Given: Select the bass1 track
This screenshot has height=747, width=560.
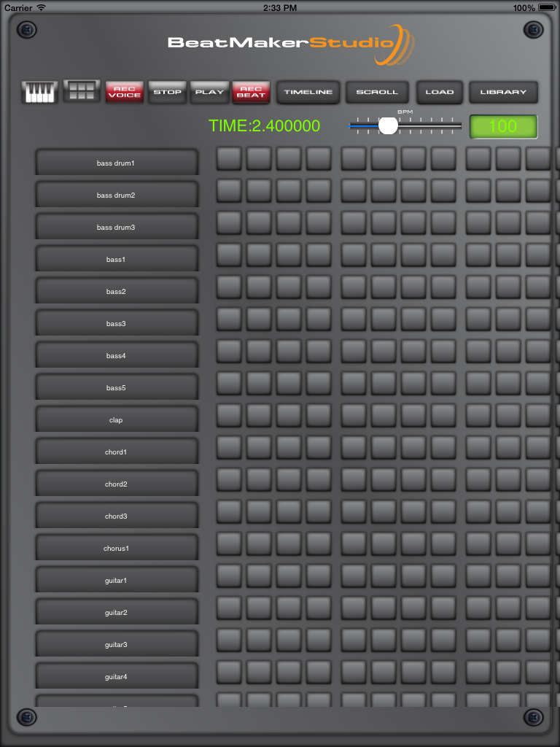Looking at the screenshot, I should (116, 259).
